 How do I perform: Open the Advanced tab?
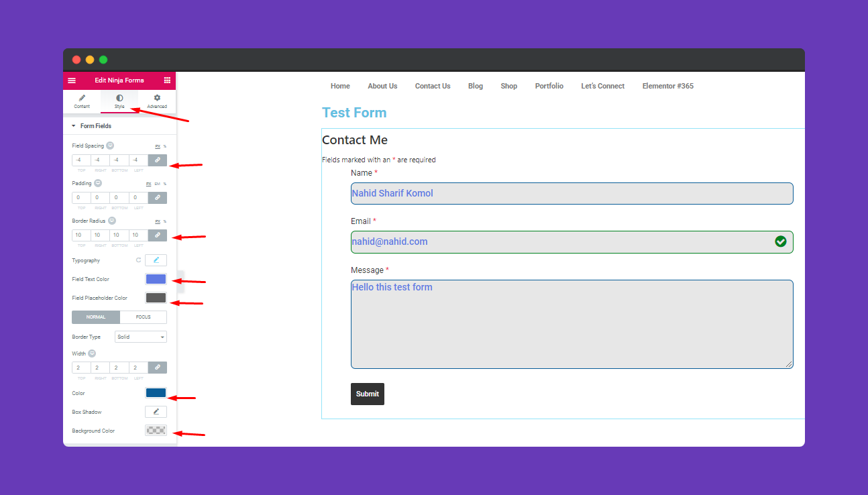[x=157, y=101]
